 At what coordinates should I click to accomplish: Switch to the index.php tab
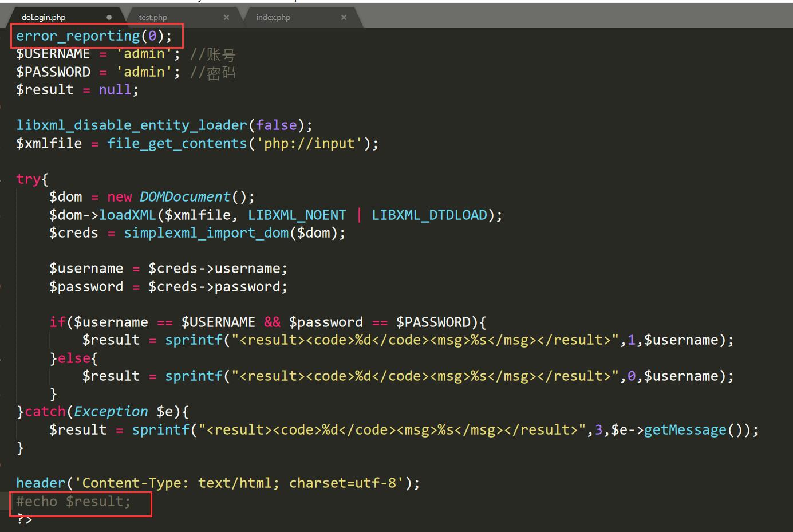pyautogui.click(x=273, y=17)
